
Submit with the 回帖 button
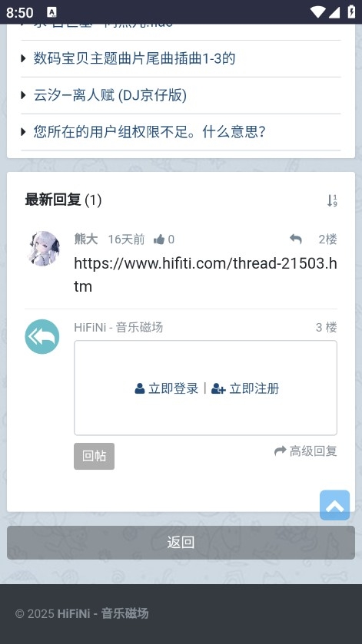click(x=95, y=456)
